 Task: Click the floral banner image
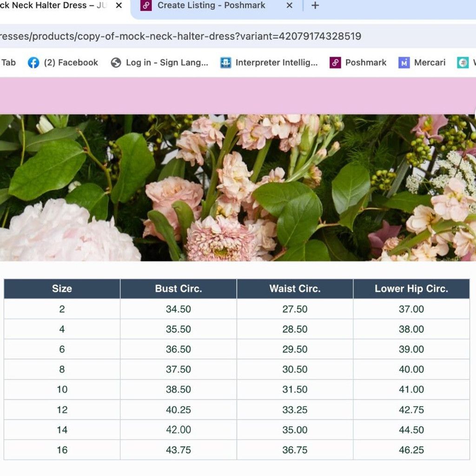(238, 188)
